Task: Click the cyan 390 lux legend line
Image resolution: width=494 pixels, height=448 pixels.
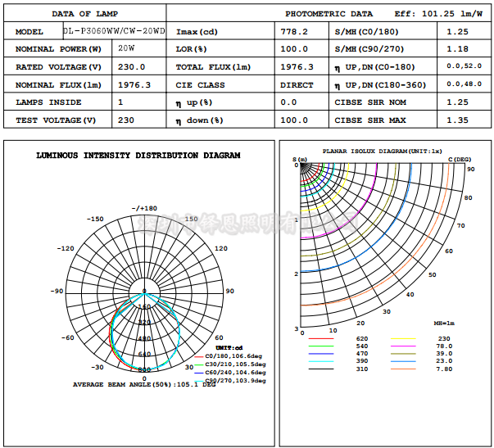Action: point(320,361)
